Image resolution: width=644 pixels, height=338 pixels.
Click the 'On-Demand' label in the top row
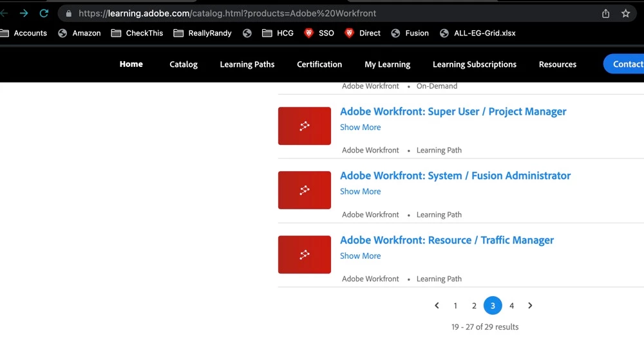point(437,86)
